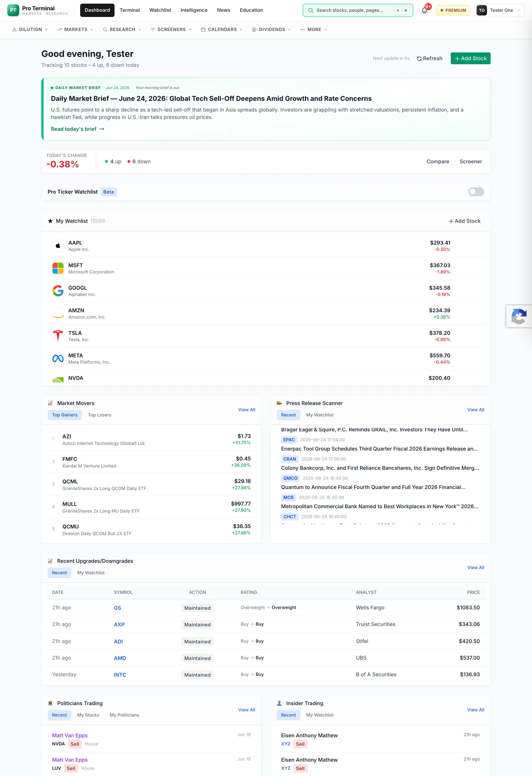Click the Pro Terminal PT logo icon

pyautogui.click(x=13, y=10)
